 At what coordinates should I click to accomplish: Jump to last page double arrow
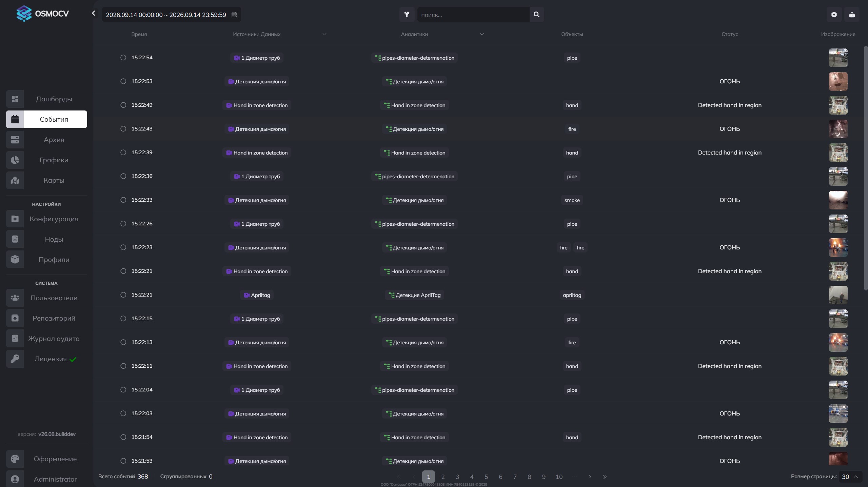click(605, 477)
